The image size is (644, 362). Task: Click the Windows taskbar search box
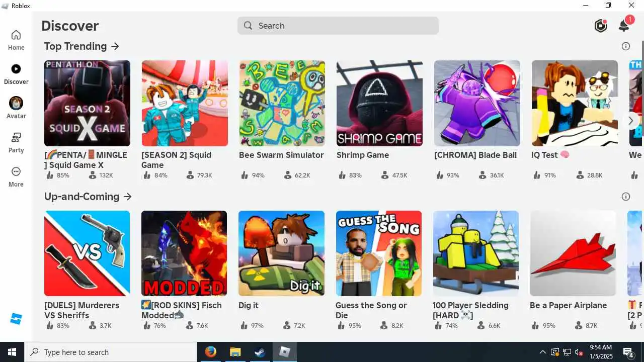pos(111,352)
